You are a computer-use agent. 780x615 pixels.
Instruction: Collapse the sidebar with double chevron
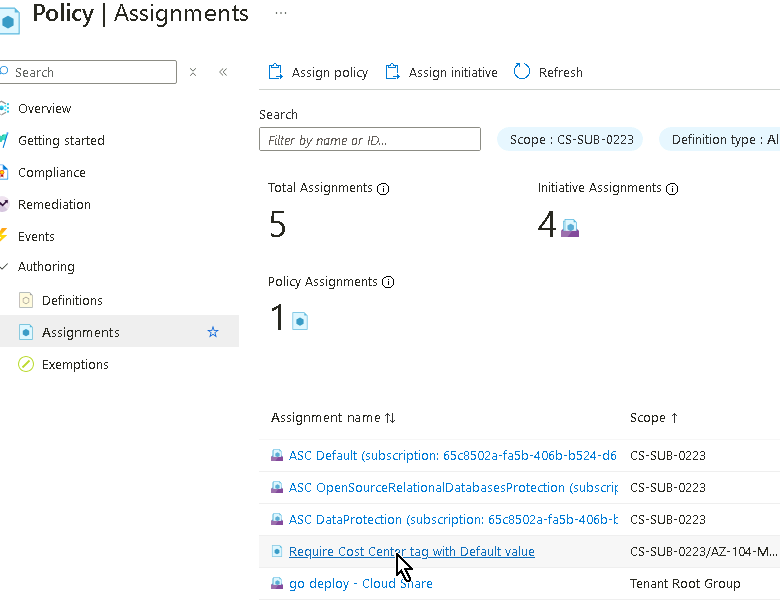[223, 72]
